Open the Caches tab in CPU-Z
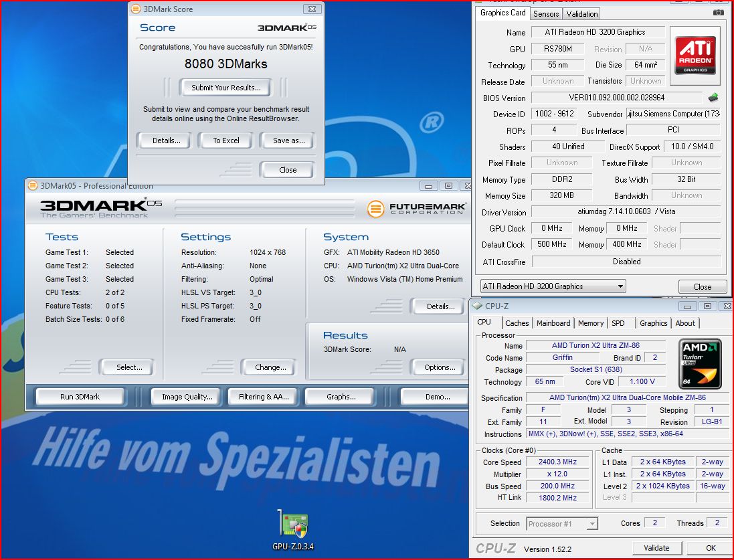 [x=517, y=323]
